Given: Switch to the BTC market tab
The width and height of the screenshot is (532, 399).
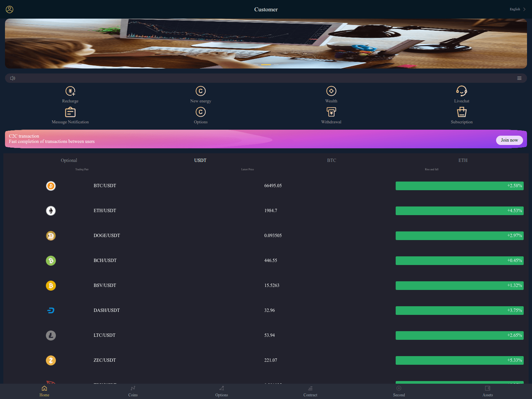Looking at the screenshot, I should 331,160.
